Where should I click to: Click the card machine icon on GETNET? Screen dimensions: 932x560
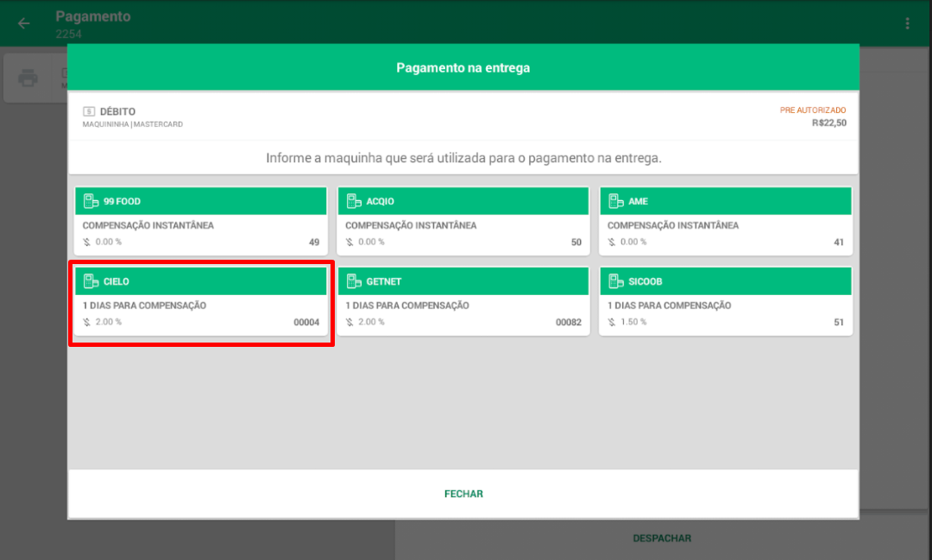pos(354,281)
